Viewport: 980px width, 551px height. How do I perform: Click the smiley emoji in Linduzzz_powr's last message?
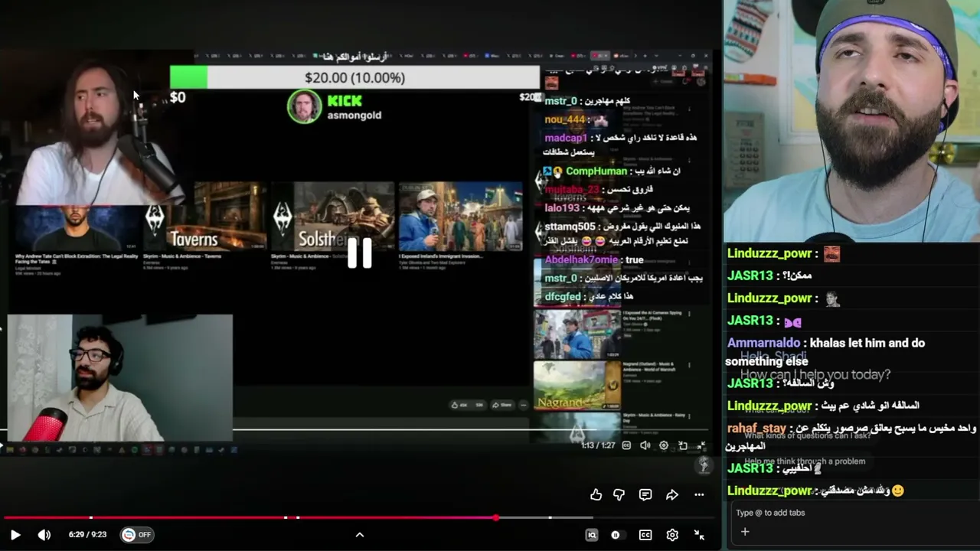[x=898, y=491]
